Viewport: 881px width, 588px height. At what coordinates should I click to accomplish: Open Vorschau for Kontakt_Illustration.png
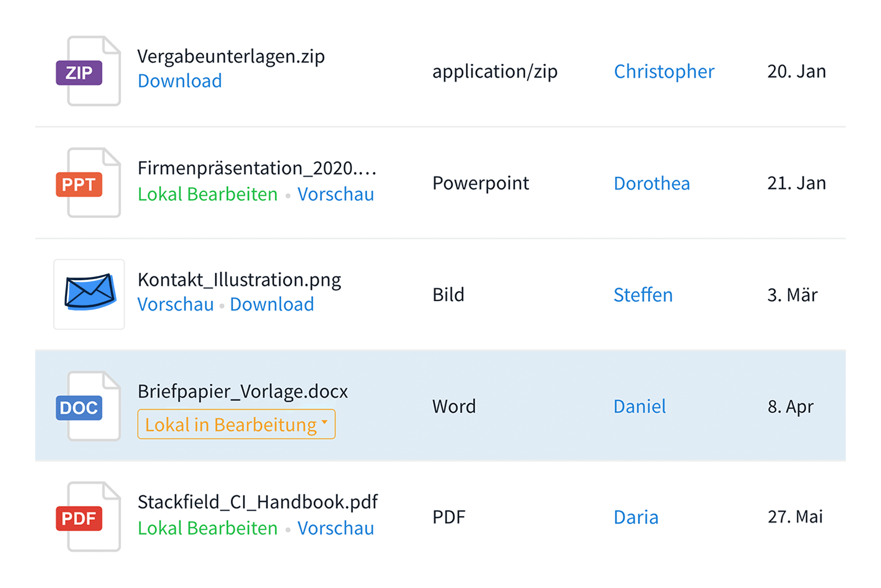click(176, 304)
